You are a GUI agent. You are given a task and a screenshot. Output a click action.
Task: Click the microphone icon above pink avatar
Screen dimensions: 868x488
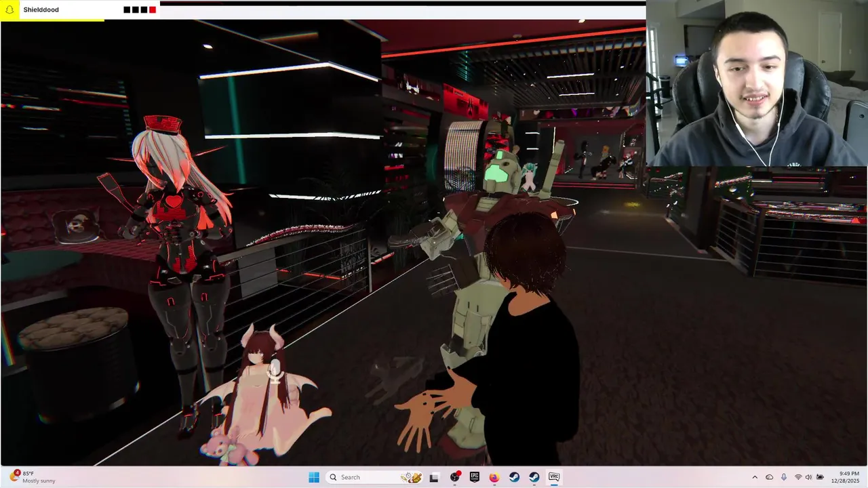(x=275, y=371)
